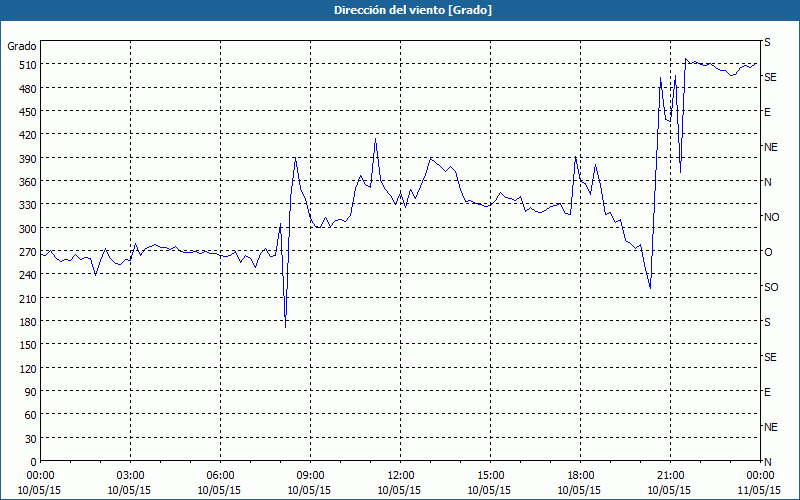Select the "N" compass label level with 0
800x500 pixels.
point(768,462)
